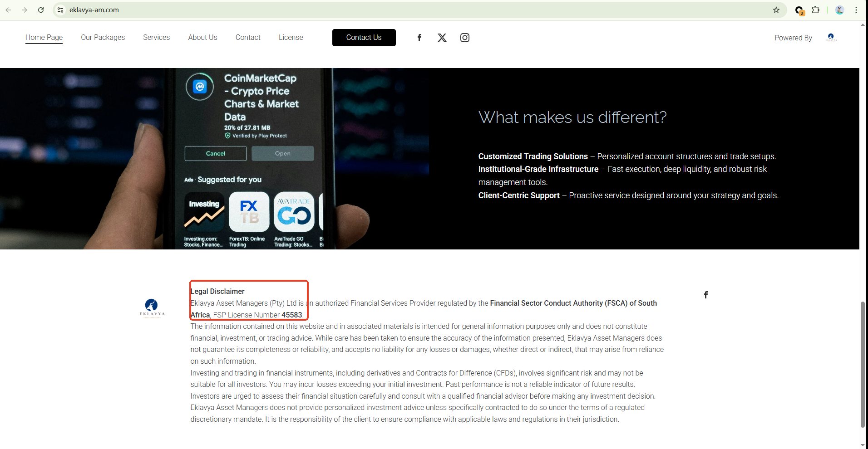Click the black Contact Us button
868x449 pixels.
(364, 38)
